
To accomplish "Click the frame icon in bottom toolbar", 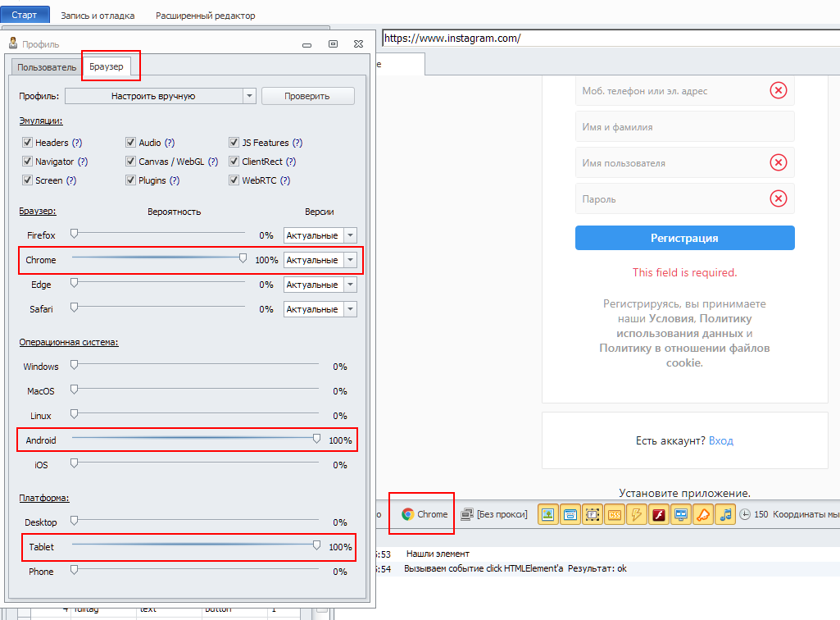I will [x=592, y=514].
